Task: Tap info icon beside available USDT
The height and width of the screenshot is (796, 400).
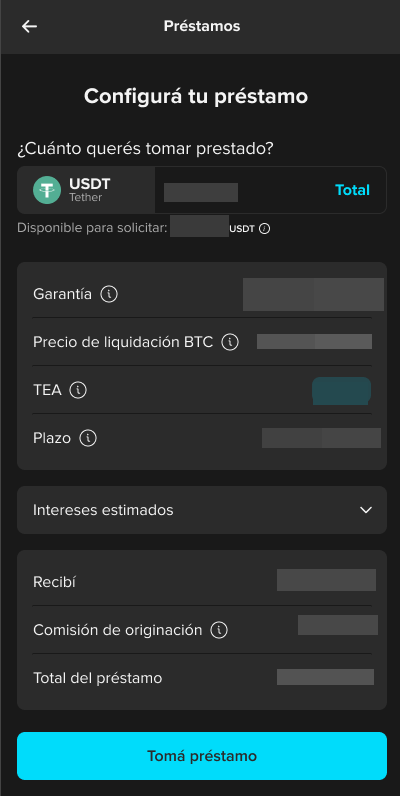Action: [x=264, y=229]
